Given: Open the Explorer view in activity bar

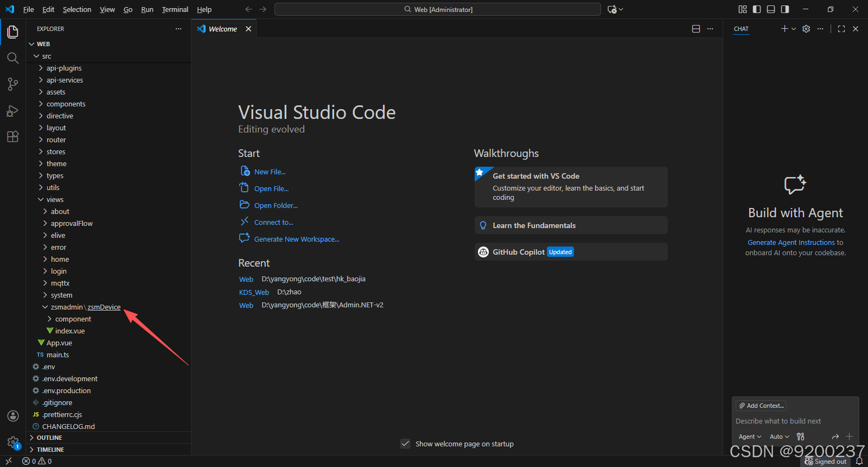Looking at the screenshot, I should [x=13, y=32].
